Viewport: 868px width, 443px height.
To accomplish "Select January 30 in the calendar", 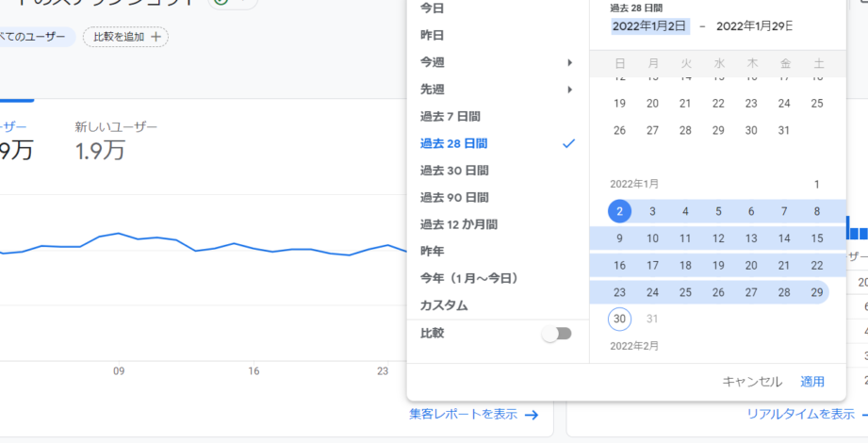I will tap(619, 320).
